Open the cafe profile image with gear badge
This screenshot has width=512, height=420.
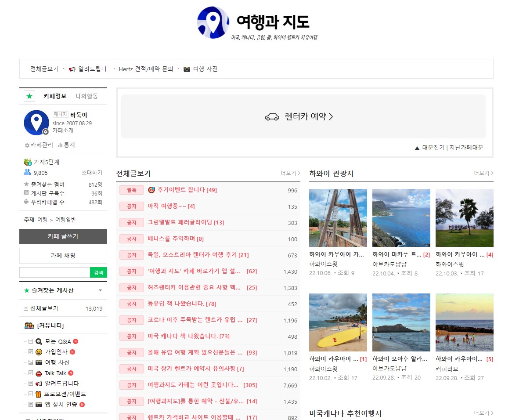coord(36,122)
